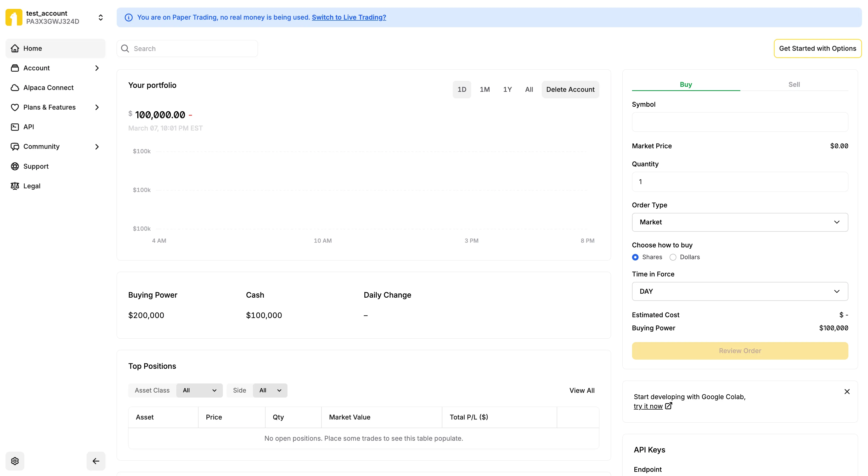Collapse the sidebar with the back arrow
Viewport: 868px width, 476px height.
[96, 461]
